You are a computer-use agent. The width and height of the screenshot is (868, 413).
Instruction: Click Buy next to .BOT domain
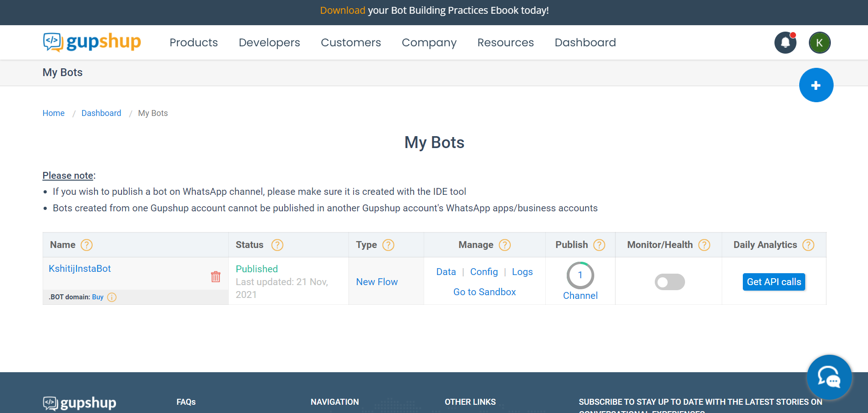point(98,297)
